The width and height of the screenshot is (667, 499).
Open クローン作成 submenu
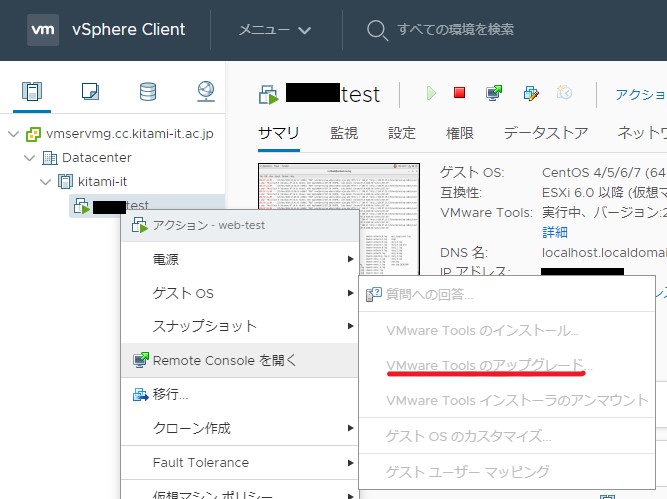click(239, 428)
